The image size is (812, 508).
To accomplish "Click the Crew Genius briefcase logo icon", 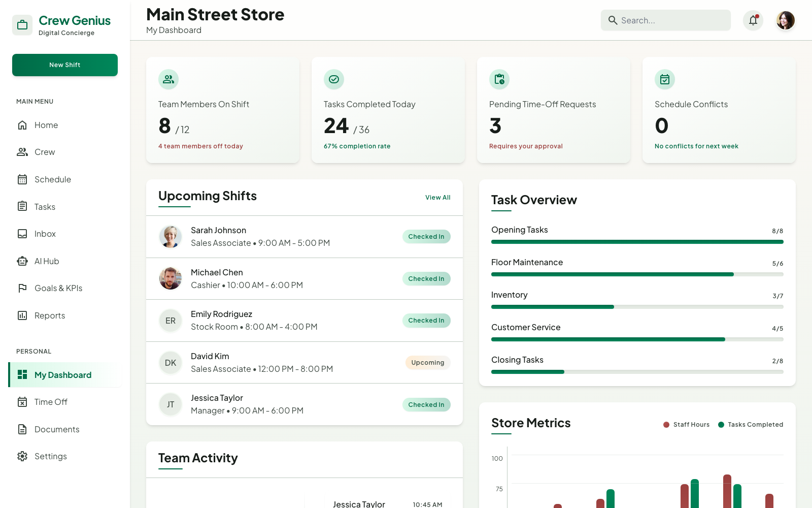I will pos(22,25).
